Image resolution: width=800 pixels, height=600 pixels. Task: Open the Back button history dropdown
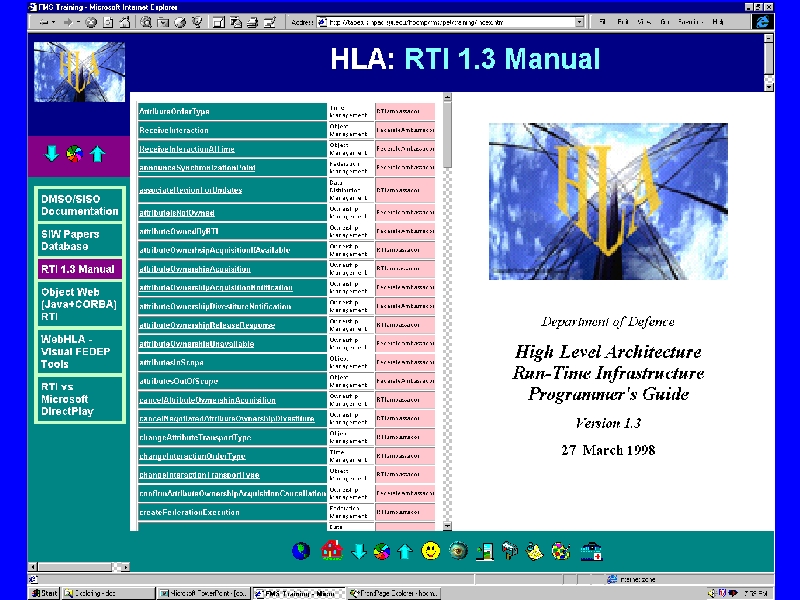(53, 22)
